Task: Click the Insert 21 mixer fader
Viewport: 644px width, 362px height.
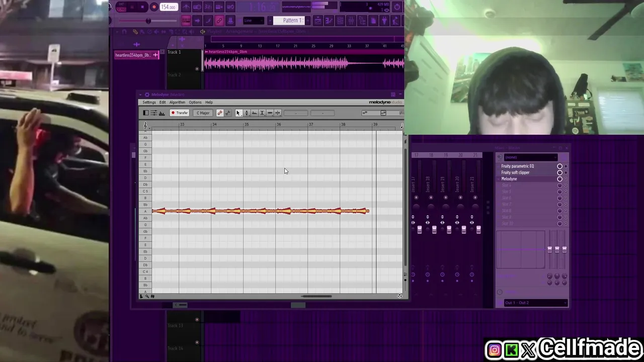Action: coord(478,229)
